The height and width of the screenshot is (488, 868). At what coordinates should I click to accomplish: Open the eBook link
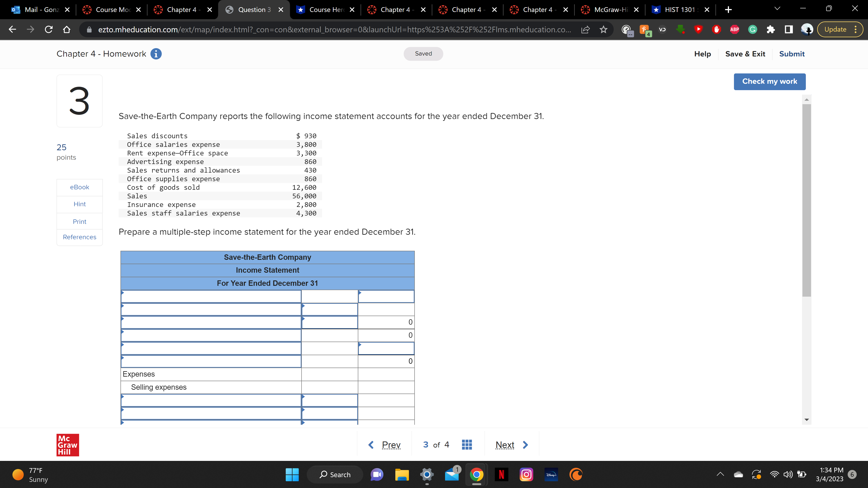[80, 187]
